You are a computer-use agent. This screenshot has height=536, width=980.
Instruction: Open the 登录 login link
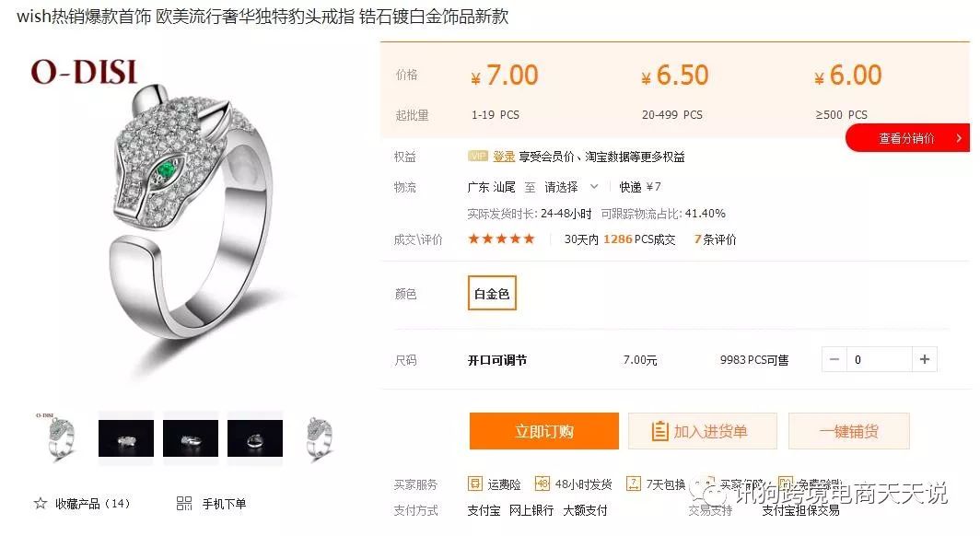coord(504,157)
